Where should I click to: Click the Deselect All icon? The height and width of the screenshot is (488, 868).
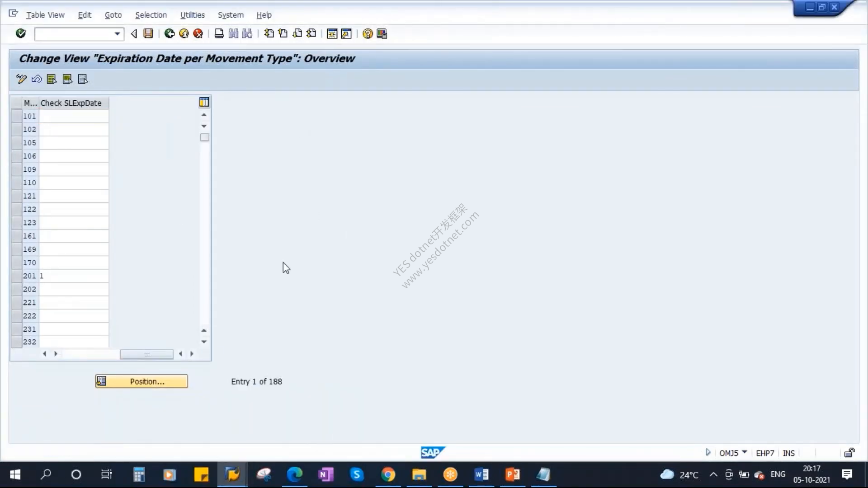[x=83, y=79]
